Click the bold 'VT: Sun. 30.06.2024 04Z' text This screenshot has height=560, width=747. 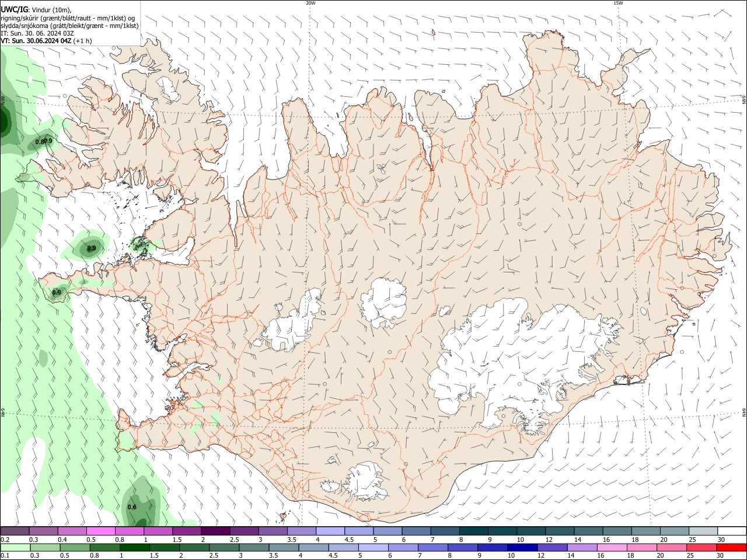click(x=36, y=41)
